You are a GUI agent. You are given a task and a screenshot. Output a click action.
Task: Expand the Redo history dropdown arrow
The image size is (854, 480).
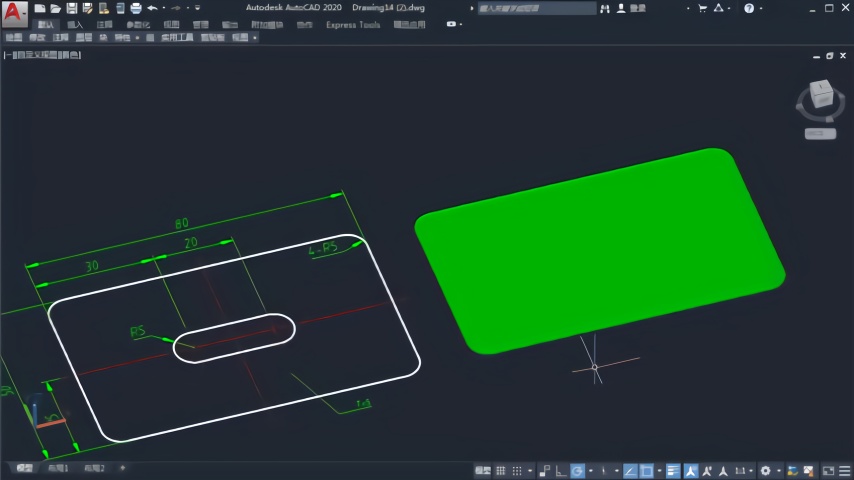pos(187,8)
